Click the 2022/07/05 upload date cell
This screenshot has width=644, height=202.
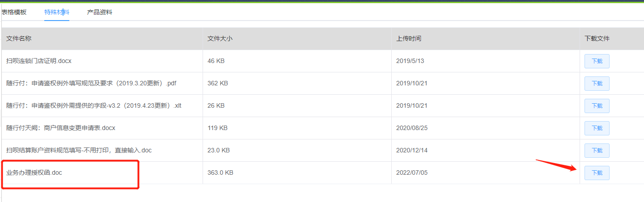pyautogui.click(x=412, y=173)
